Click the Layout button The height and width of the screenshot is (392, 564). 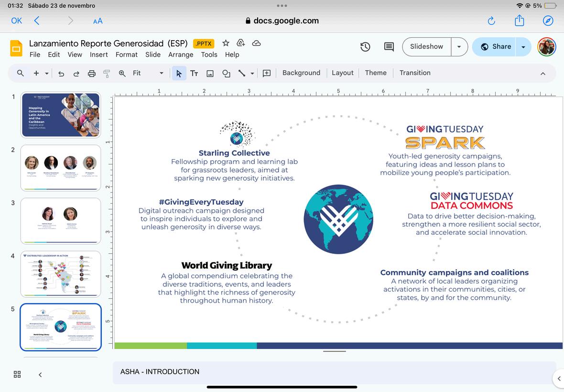coord(342,73)
